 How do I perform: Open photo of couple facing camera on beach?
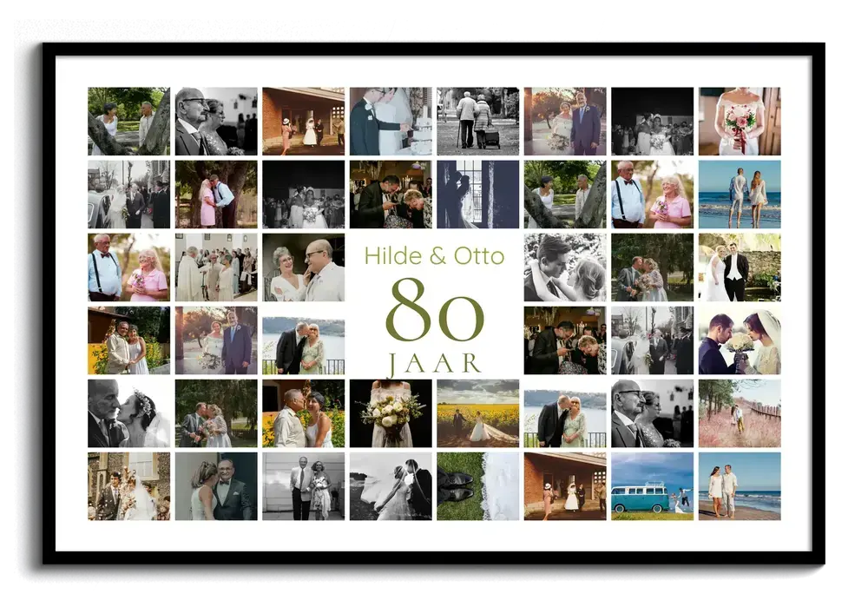(x=740, y=486)
